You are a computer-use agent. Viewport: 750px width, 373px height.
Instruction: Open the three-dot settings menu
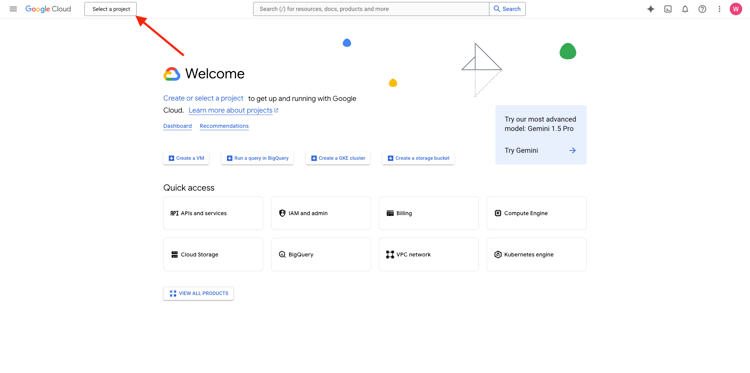[719, 9]
